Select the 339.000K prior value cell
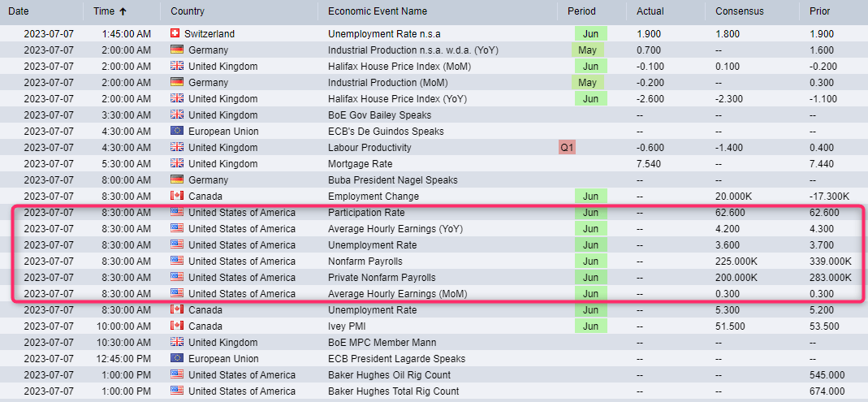 point(831,262)
